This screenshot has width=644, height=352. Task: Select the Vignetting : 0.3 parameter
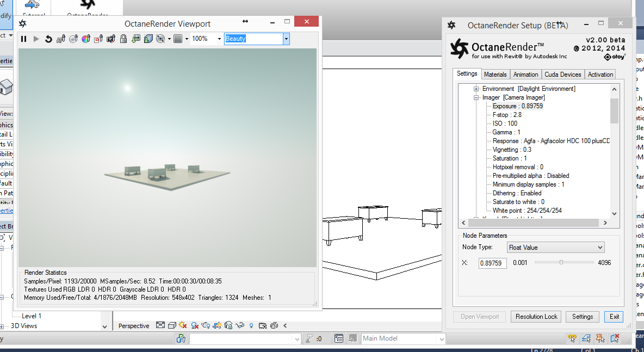click(512, 150)
